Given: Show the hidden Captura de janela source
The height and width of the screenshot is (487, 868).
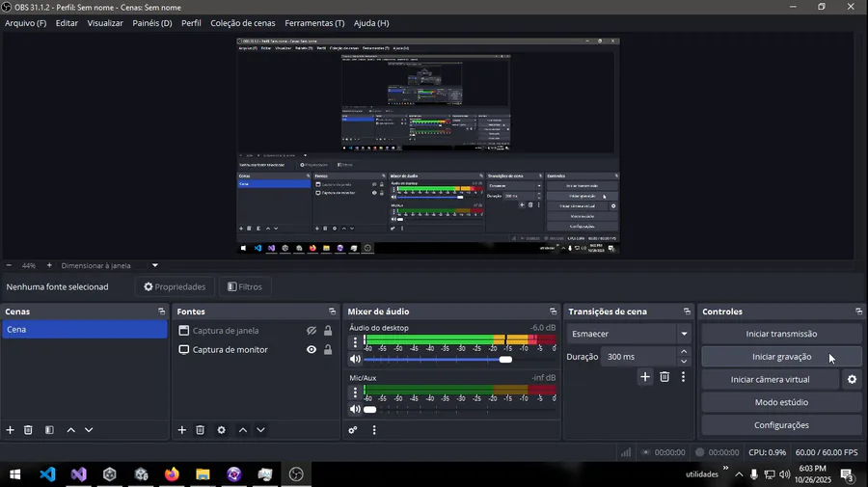Looking at the screenshot, I should (x=312, y=331).
